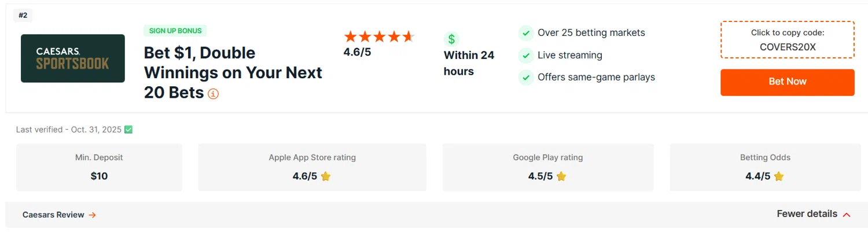Click the Bet $1 Double Winnings headline
The height and width of the screenshot is (232, 868).
tap(233, 73)
